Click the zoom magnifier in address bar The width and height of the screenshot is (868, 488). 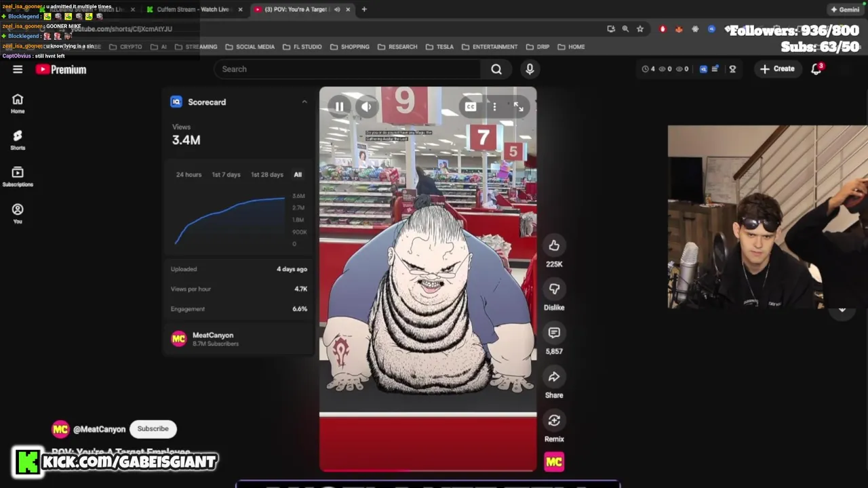[x=625, y=29]
